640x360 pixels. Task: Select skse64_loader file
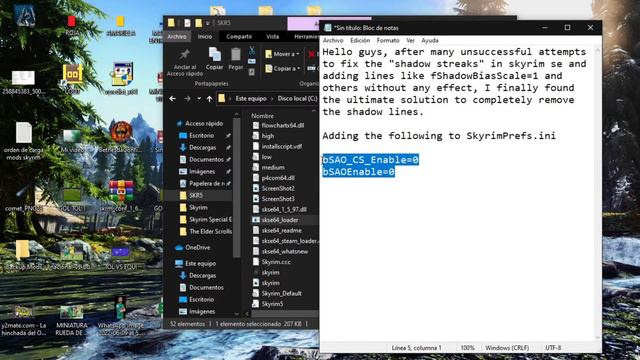280,220
